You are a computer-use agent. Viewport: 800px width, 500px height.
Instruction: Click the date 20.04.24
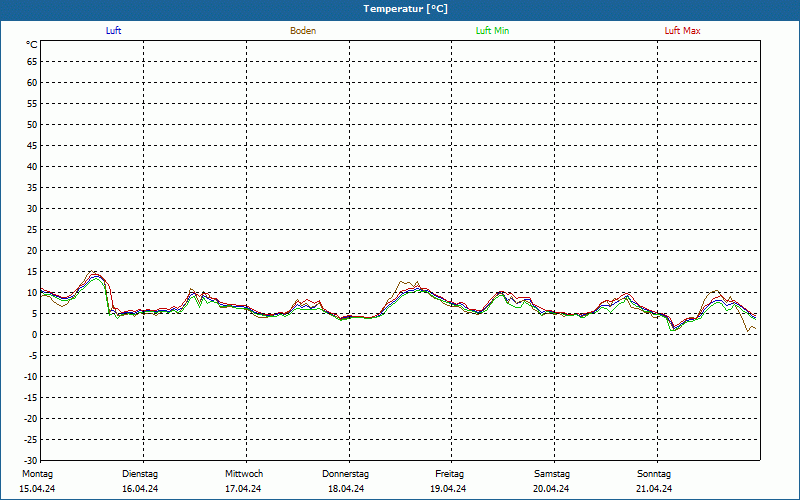[551, 489]
